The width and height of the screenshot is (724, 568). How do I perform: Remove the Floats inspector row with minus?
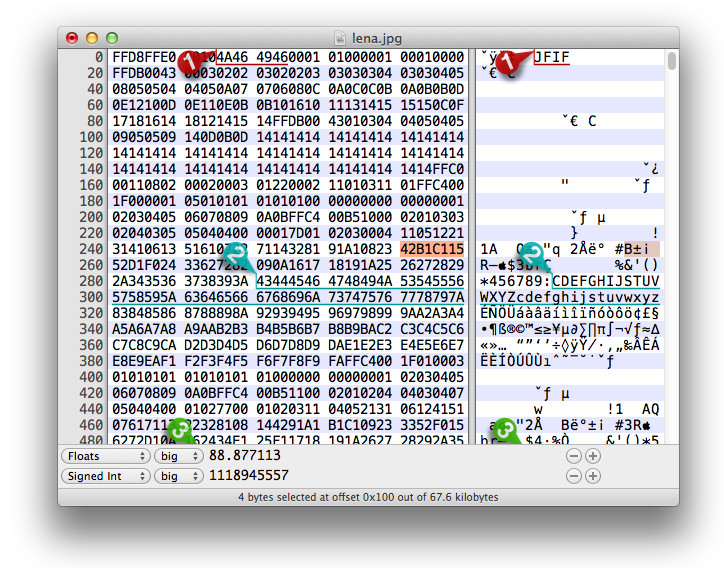pos(573,456)
